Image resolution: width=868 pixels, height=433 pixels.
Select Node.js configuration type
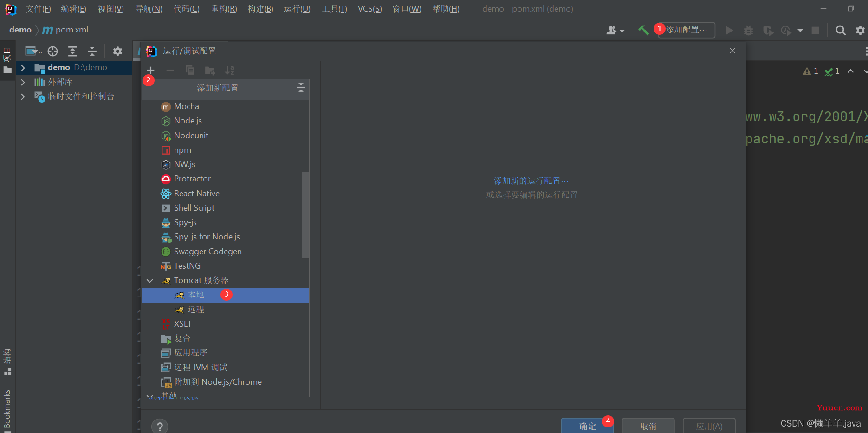(x=226, y=121)
